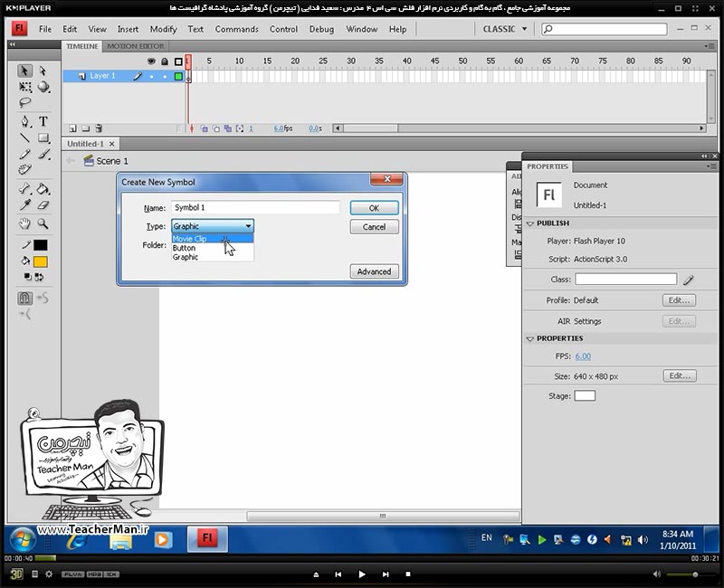
Task: Click the Advanced button
Action: [x=374, y=271]
